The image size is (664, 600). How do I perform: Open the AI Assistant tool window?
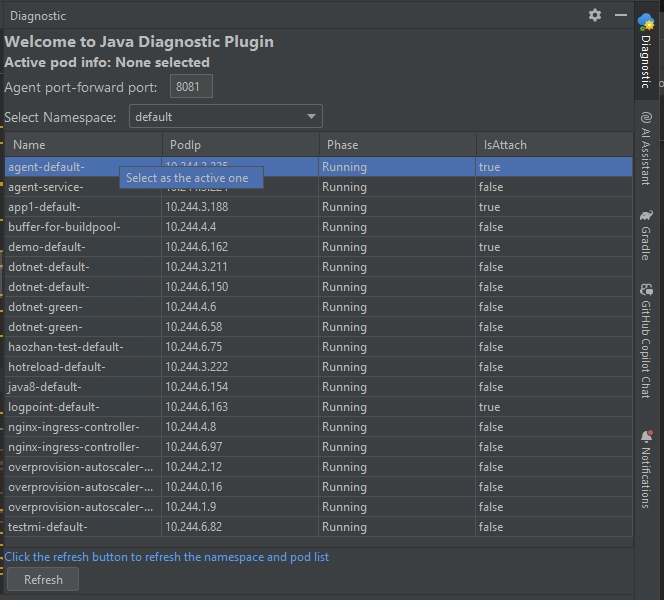646,151
